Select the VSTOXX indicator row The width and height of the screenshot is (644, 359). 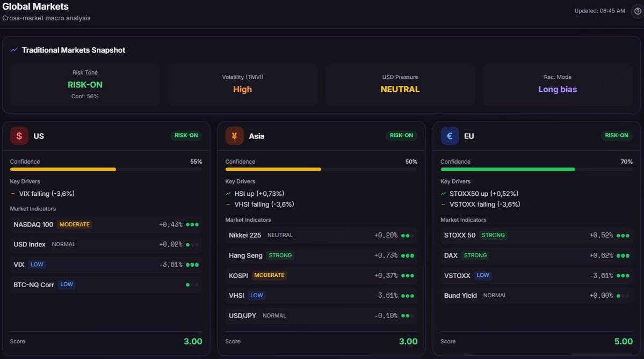pos(537,275)
